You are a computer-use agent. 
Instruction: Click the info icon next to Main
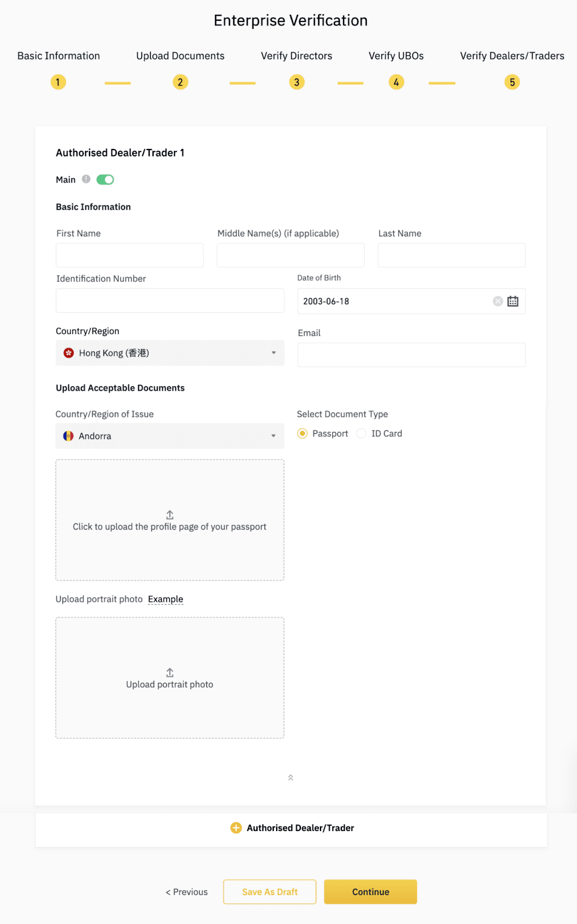click(86, 179)
